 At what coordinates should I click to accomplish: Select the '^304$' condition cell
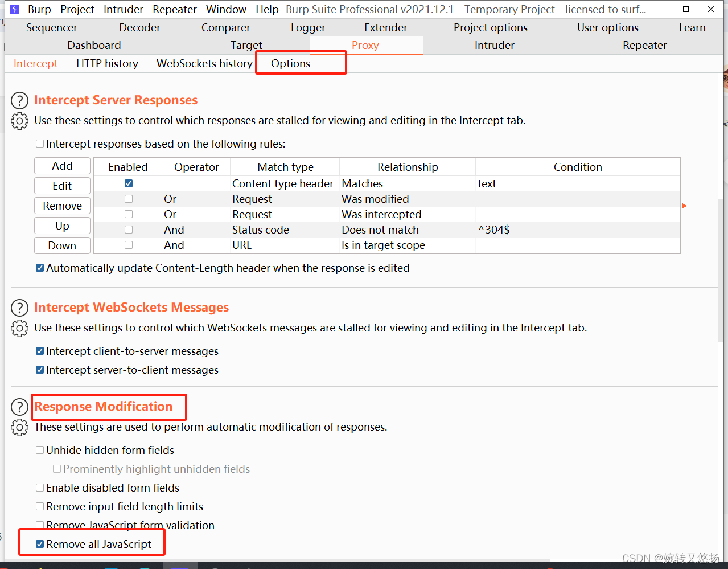point(578,230)
